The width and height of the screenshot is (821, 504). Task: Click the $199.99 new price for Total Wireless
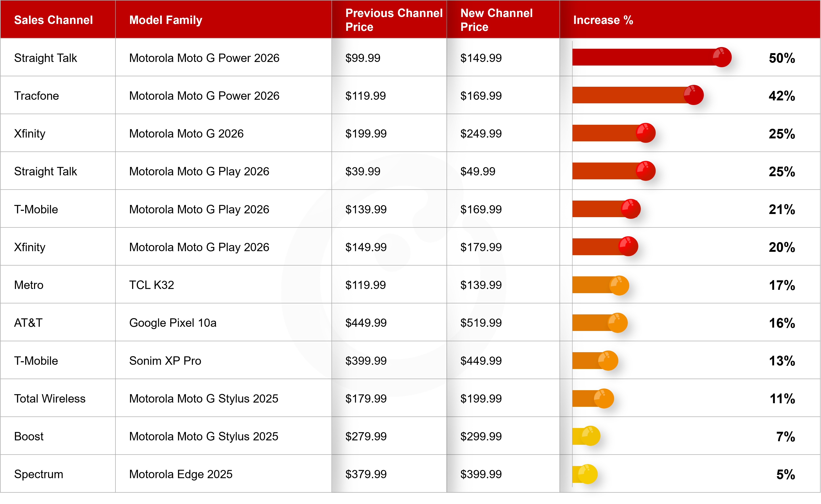pos(481,399)
